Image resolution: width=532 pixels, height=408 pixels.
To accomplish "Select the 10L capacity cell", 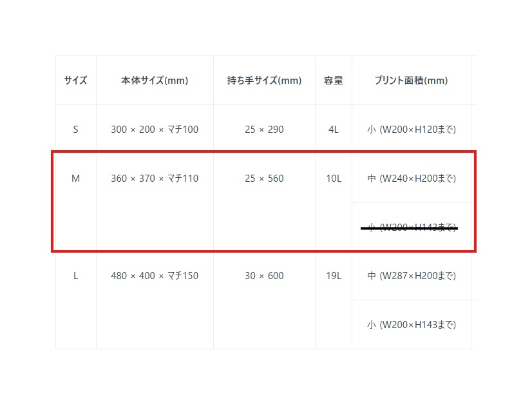I will point(333,179).
